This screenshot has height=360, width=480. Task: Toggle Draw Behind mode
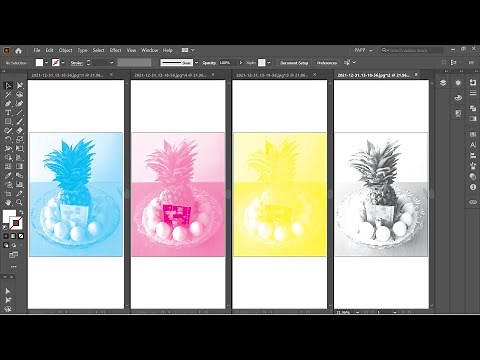click(x=13, y=245)
